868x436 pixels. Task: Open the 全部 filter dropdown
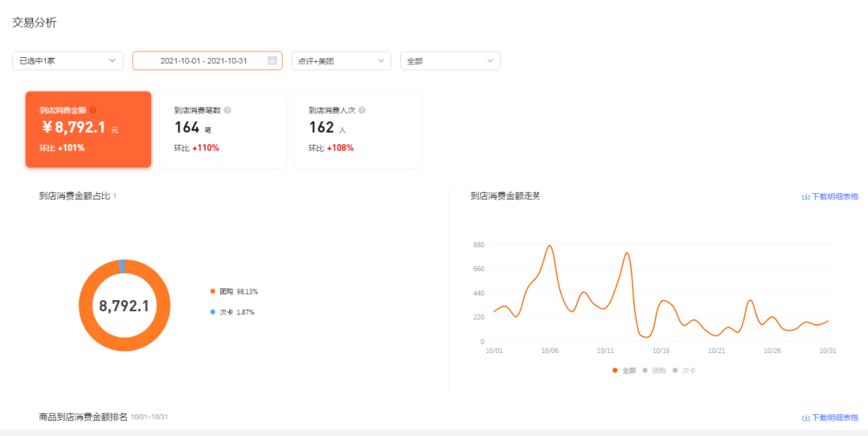pos(450,61)
